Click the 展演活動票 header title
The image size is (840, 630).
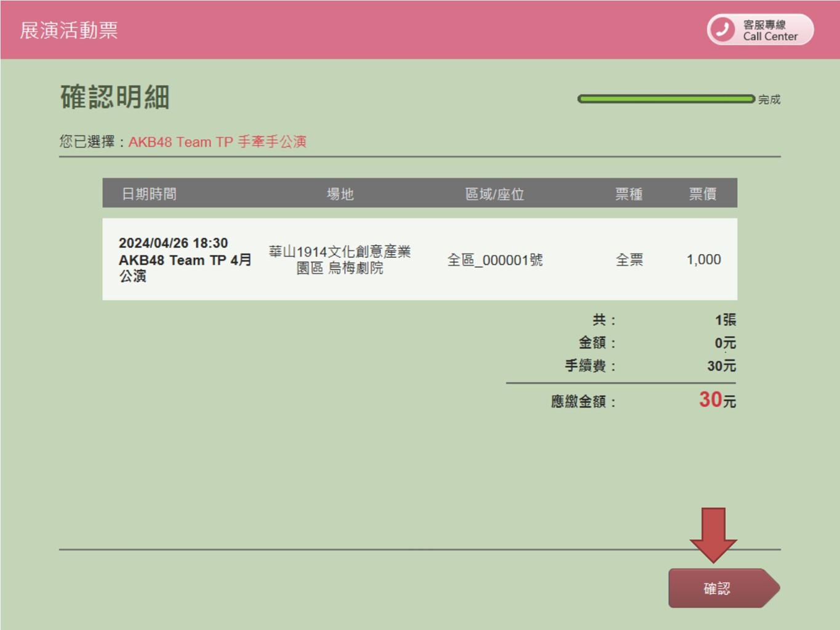click(69, 30)
